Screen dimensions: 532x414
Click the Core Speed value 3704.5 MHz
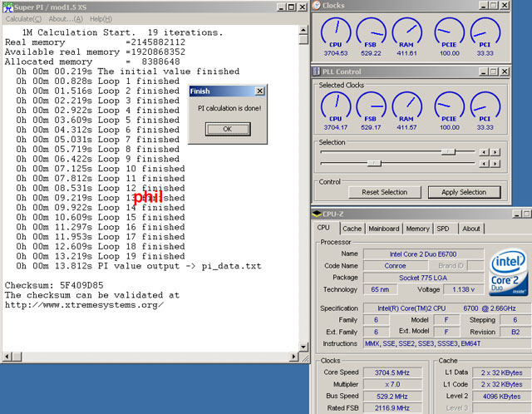pos(392,372)
